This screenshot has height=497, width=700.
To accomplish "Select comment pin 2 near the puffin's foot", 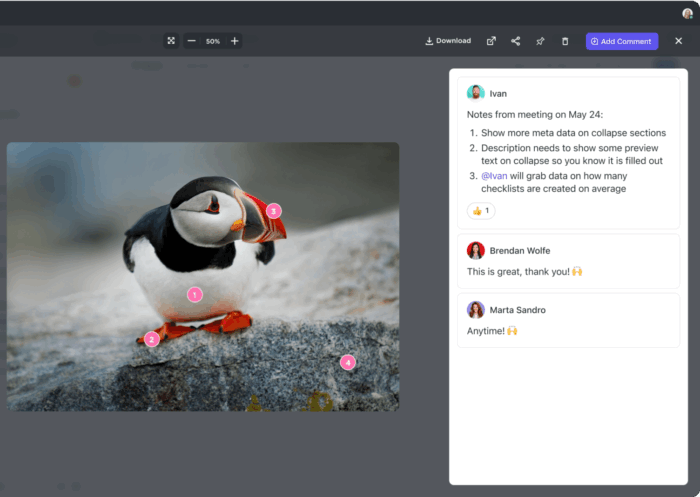I will (151, 339).
